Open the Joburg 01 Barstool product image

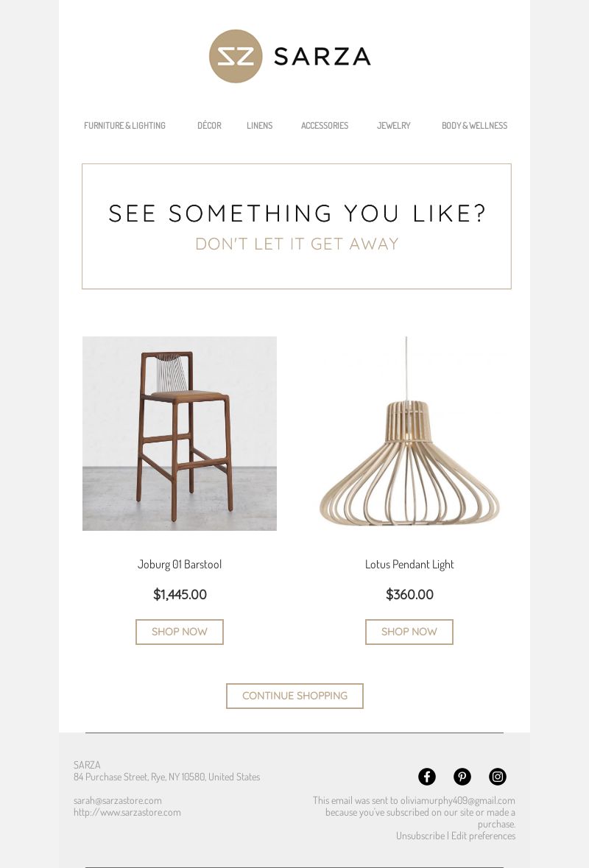(180, 434)
